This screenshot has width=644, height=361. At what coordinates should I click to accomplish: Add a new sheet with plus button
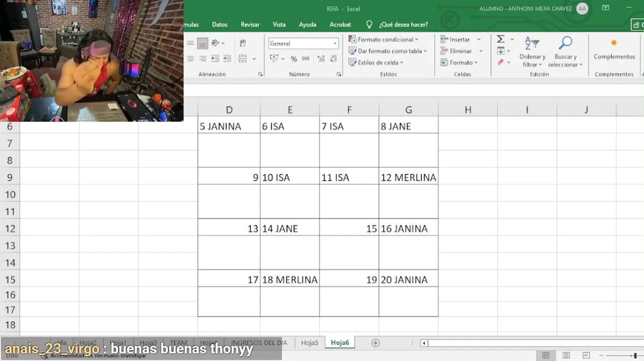pos(375,343)
